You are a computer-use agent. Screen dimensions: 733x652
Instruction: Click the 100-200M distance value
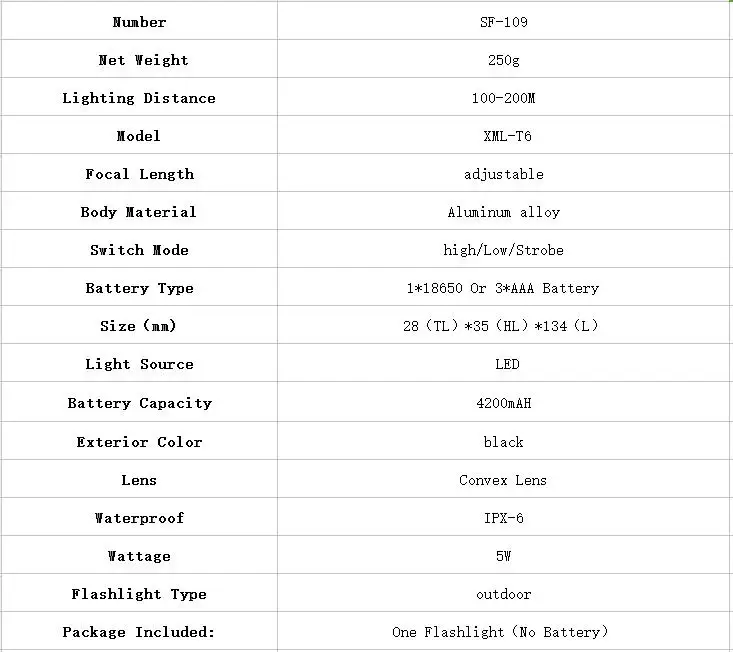(x=503, y=98)
